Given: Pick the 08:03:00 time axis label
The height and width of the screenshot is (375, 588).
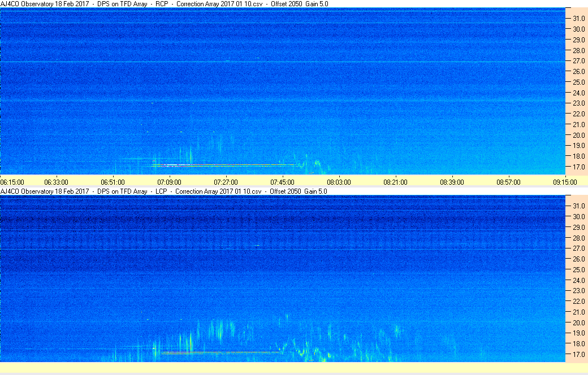Looking at the screenshot, I should coord(339,182).
